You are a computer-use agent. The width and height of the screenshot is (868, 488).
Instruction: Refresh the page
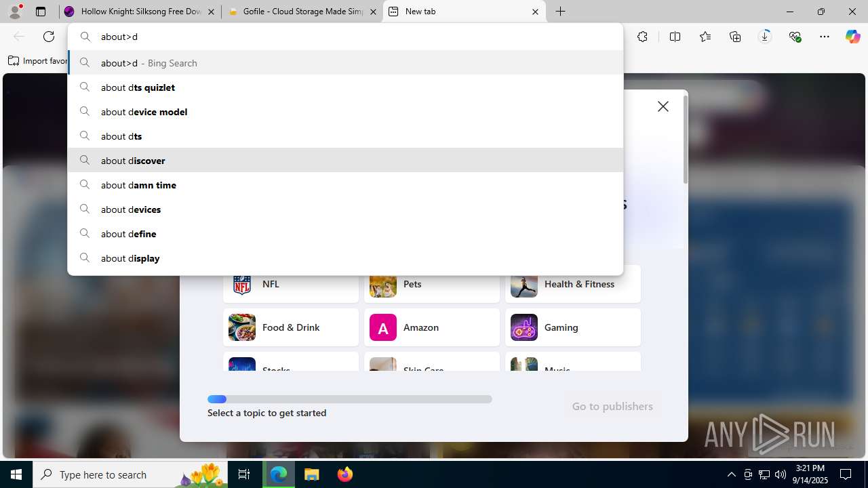pos(49,37)
